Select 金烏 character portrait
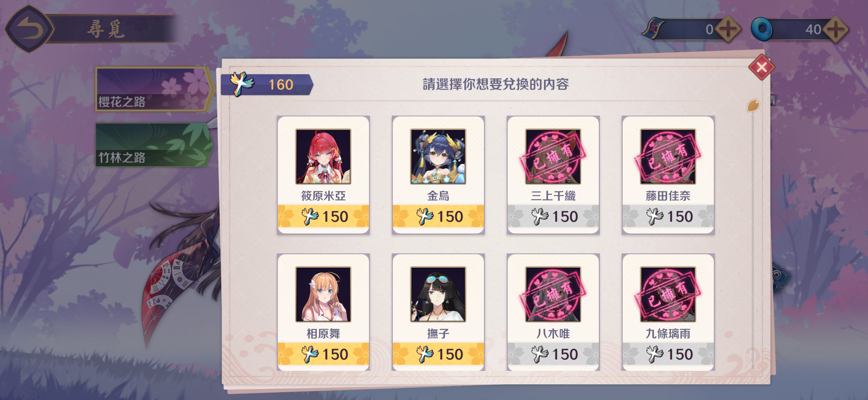Screen dimensions: 868x400 [x=438, y=156]
